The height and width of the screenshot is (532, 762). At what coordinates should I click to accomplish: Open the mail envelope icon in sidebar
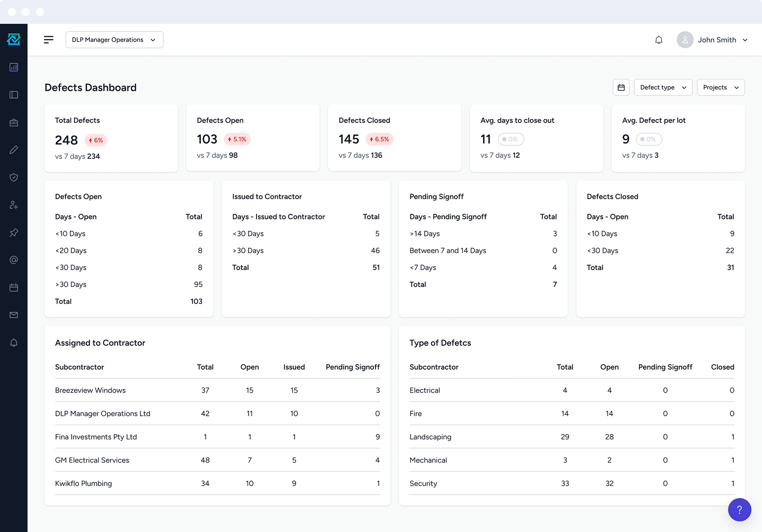pyautogui.click(x=13, y=315)
